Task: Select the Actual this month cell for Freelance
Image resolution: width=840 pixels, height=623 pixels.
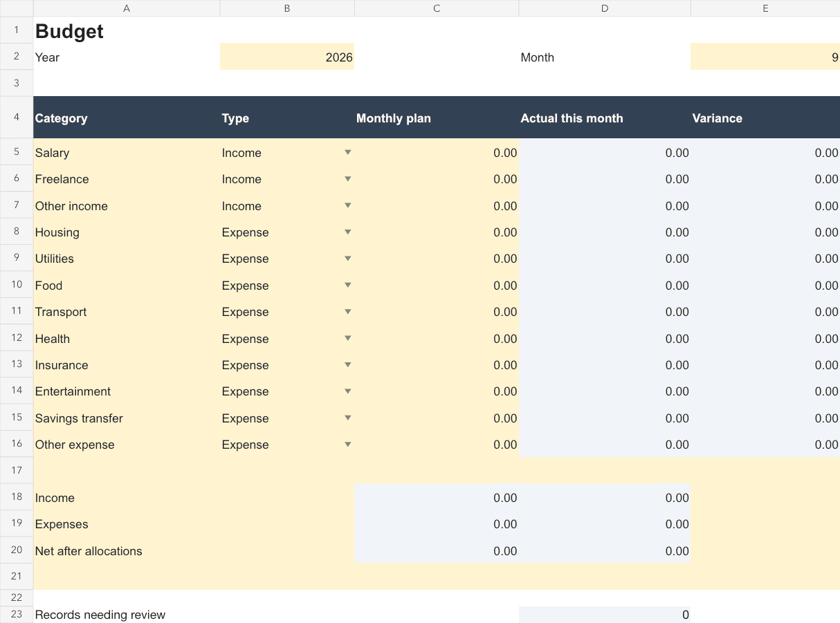Action: click(605, 179)
